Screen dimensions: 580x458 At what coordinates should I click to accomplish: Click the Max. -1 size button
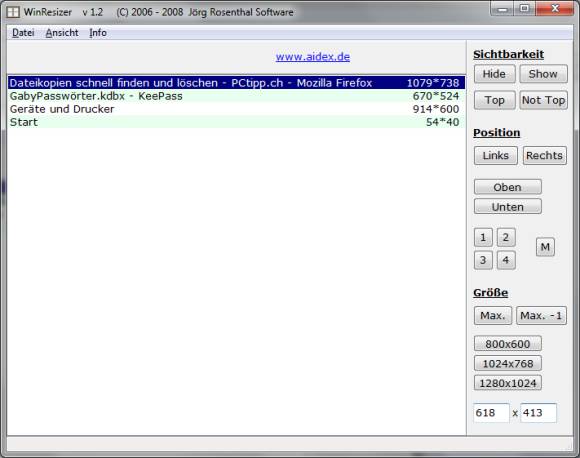tap(541, 316)
